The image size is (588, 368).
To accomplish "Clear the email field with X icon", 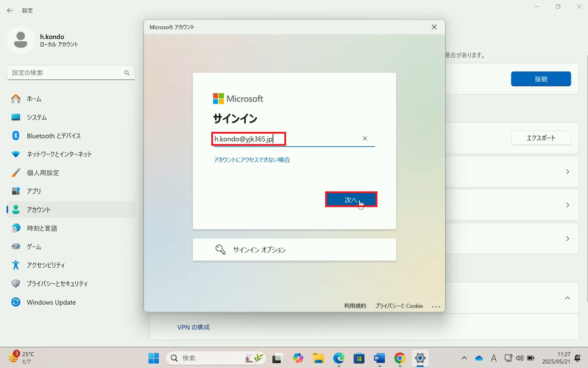I will (365, 138).
